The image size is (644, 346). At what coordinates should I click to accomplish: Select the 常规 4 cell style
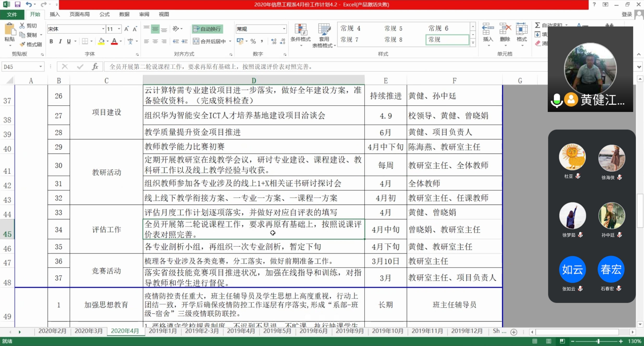click(351, 28)
